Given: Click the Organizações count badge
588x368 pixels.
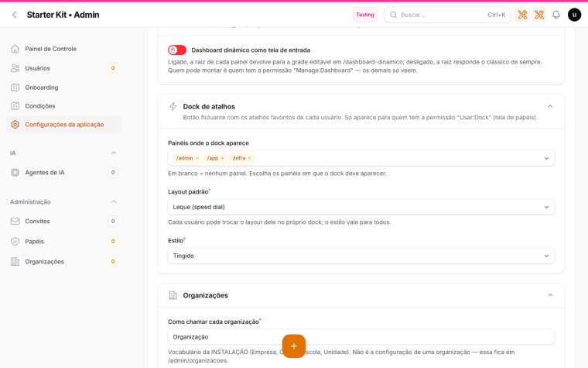Looking at the screenshot, I should coord(113,262).
